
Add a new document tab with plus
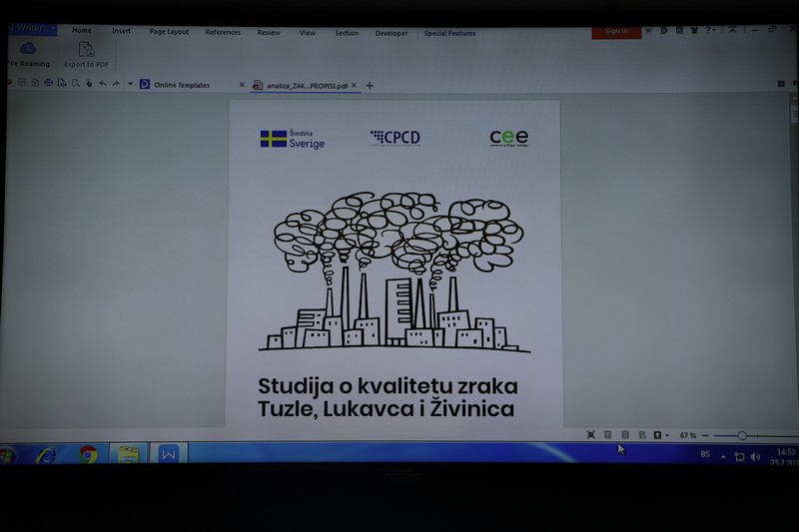coord(370,86)
